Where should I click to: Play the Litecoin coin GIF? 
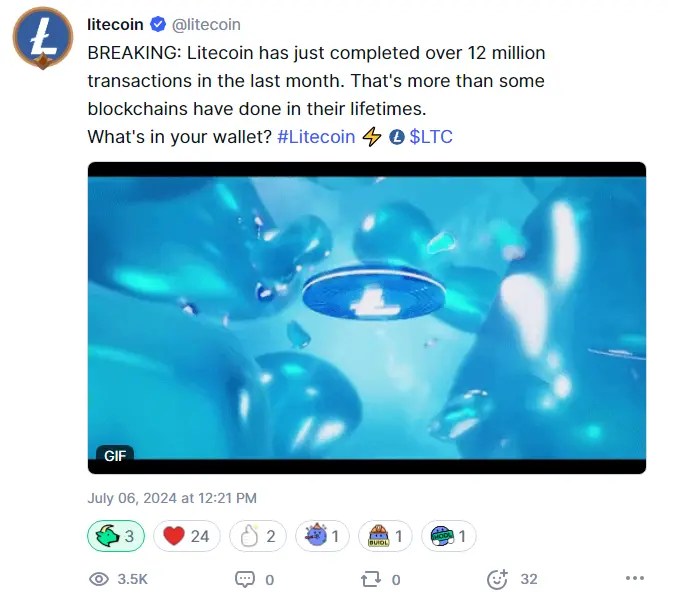(x=367, y=318)
